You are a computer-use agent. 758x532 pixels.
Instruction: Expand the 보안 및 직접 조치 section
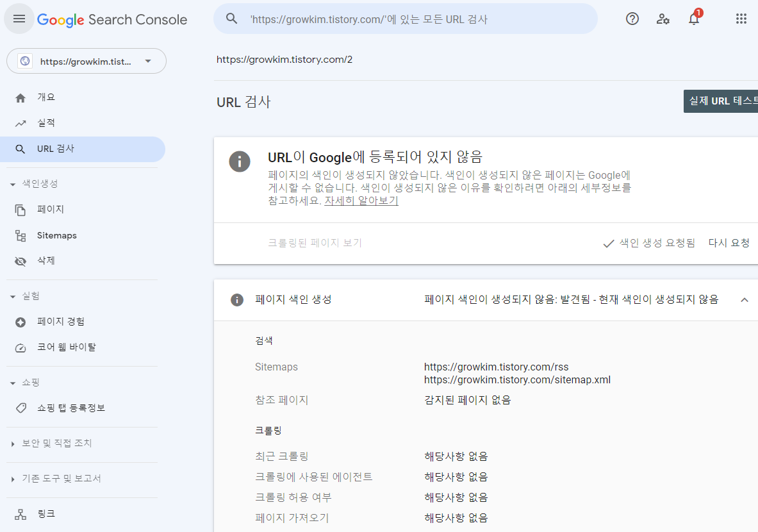coord(13,444)
